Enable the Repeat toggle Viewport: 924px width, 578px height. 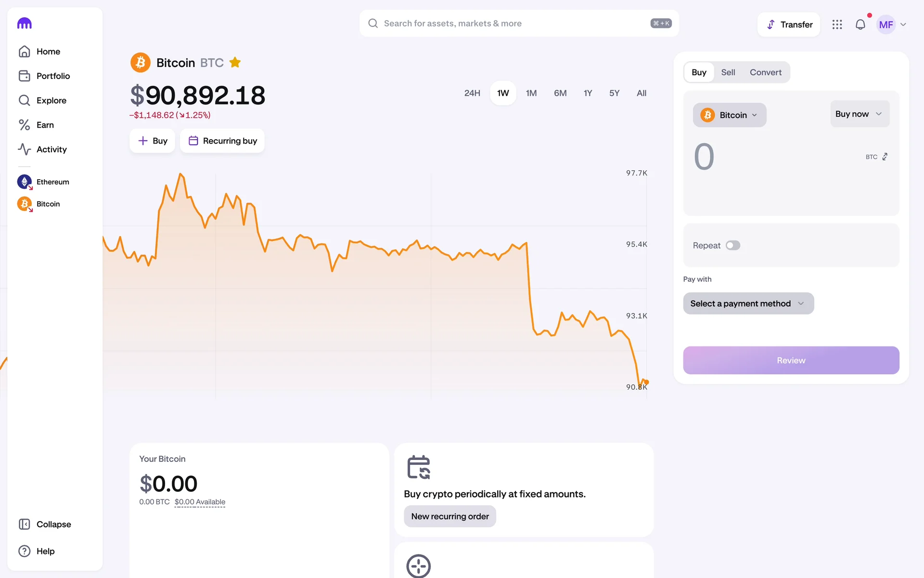click(732, 246)
